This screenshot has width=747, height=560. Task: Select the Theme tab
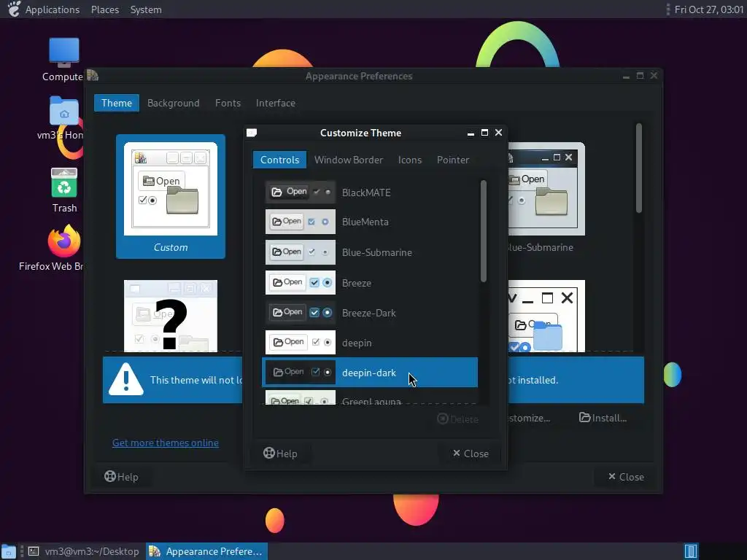[x=117, y=103]
